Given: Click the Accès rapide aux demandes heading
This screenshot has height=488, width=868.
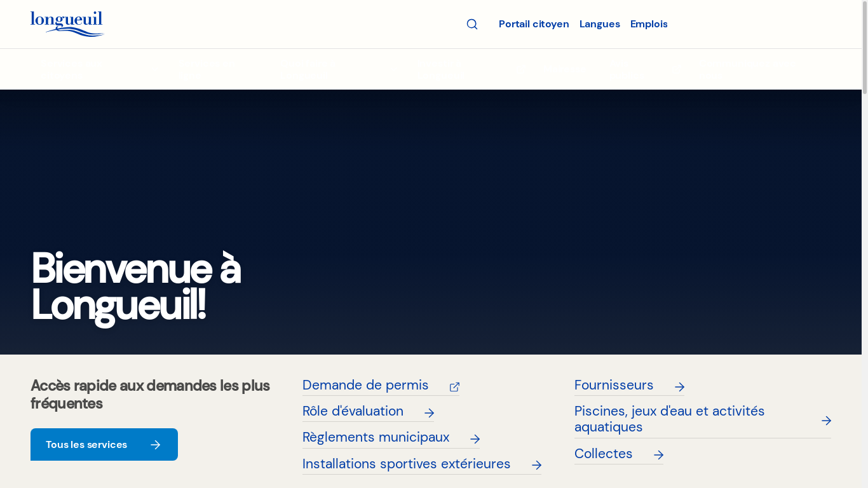Looking at the screenshot, I should click(x=151, y=395).
